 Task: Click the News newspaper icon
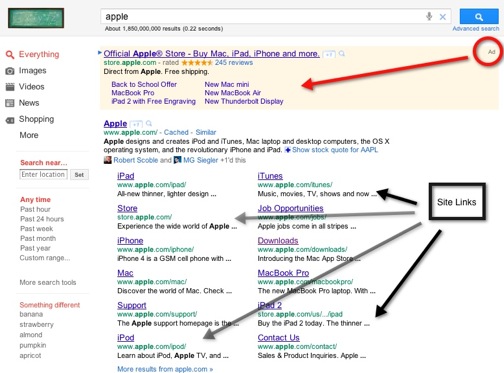(10, 103)
